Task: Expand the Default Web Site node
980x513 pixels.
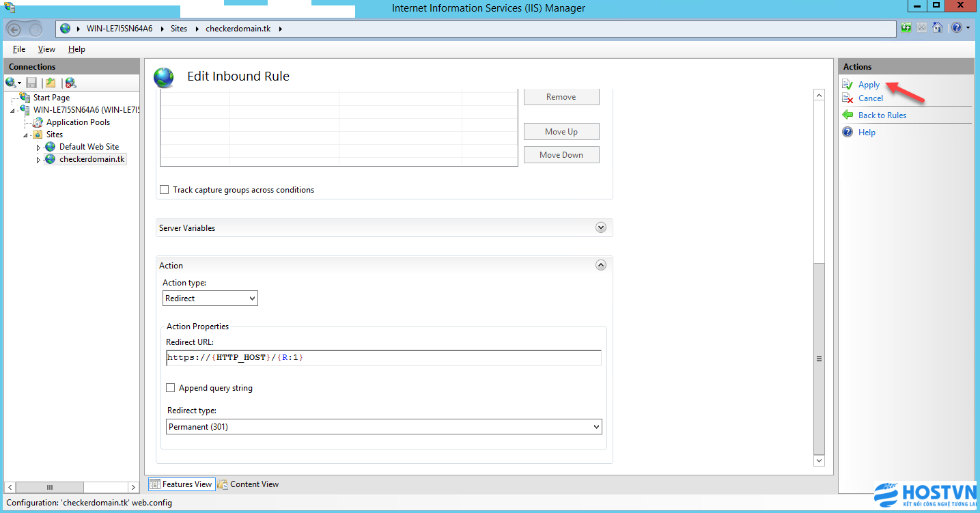Action: coord(38,148)
